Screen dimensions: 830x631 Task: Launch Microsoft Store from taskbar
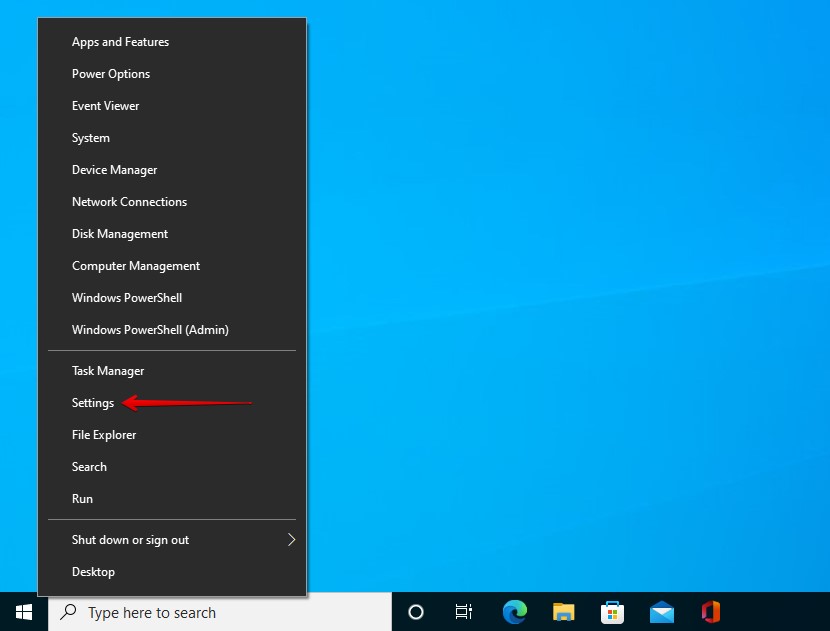tap(612, 612)
